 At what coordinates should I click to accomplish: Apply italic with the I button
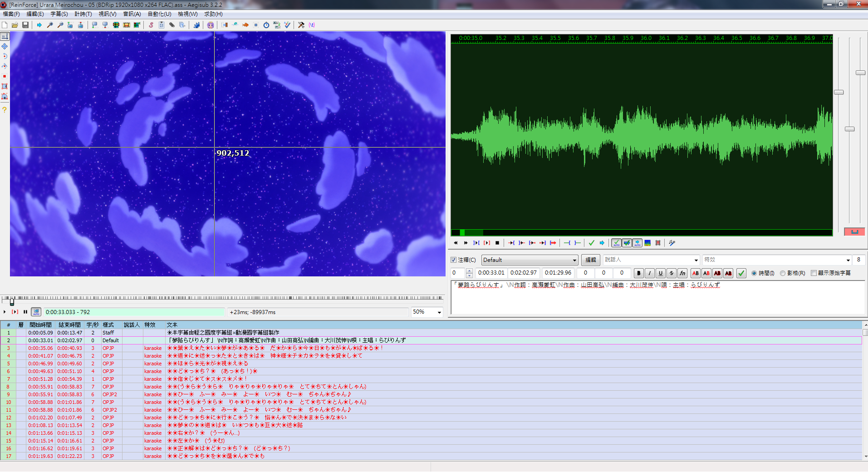(x=650, y=273)
